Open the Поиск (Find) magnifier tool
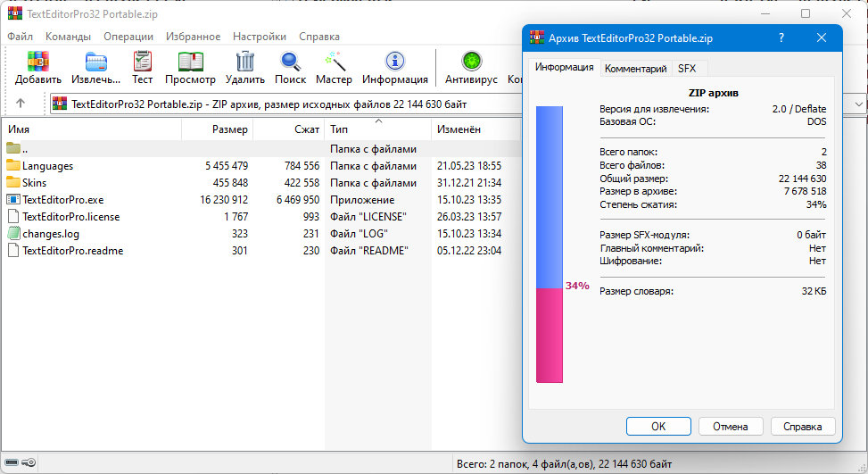868x474 pixels. click(290, 62)
